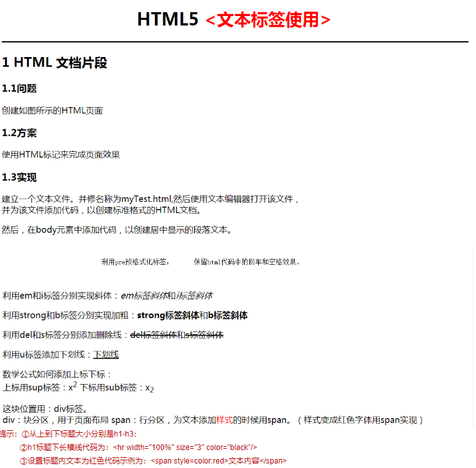Click the bold text strong标签斜体和b标签斜体
This screenshot has height=468, width=476.
[x=192, y=315]
